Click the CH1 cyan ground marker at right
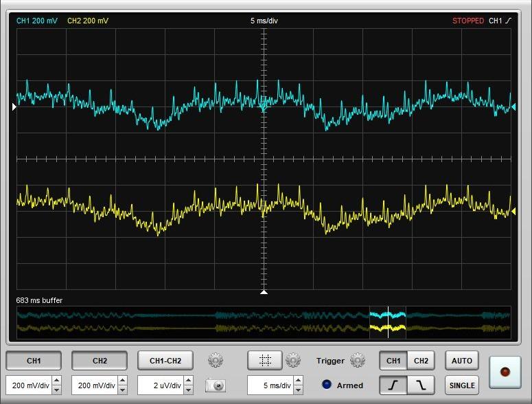This screenshot has width=532, height=404. [513, 107]
